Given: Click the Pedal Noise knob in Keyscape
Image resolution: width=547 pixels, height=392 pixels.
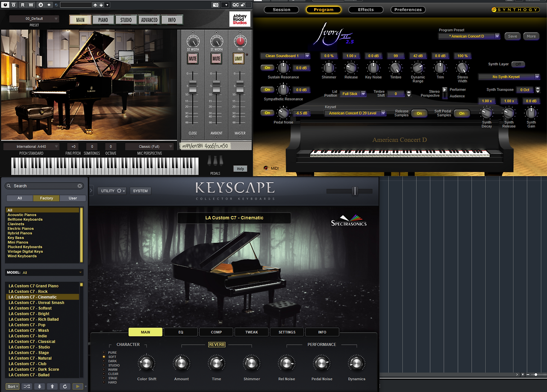Looking at the screenshot, I should pos(321,363).
